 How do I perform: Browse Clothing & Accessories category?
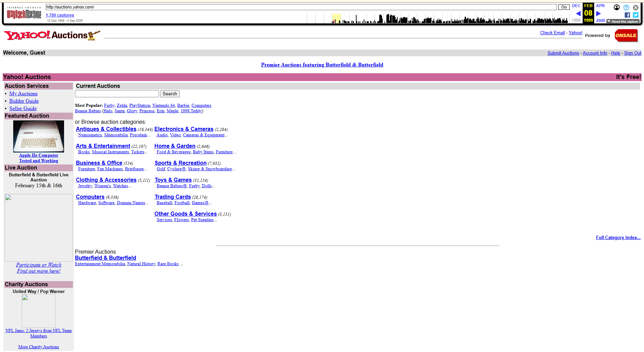coord(106,180)
